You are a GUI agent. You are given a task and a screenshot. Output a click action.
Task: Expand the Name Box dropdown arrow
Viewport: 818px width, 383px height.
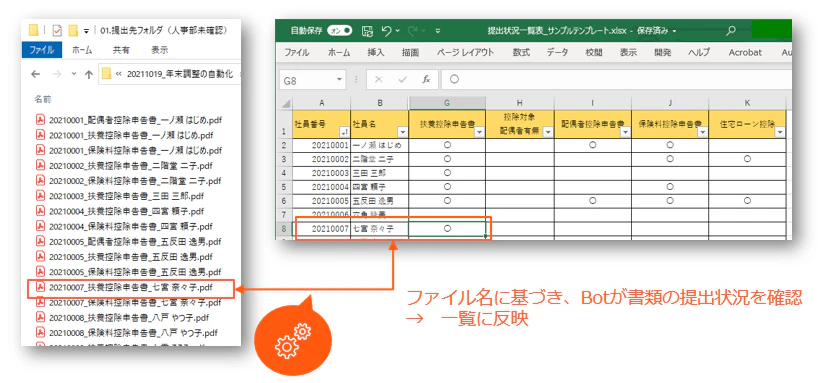click(x=340, y=80)
